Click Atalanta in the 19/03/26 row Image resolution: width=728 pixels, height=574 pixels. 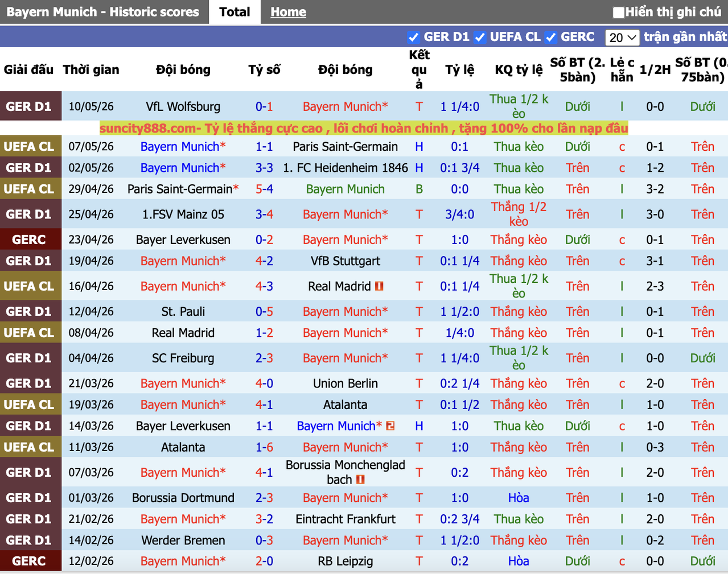(x=345, y=404)
